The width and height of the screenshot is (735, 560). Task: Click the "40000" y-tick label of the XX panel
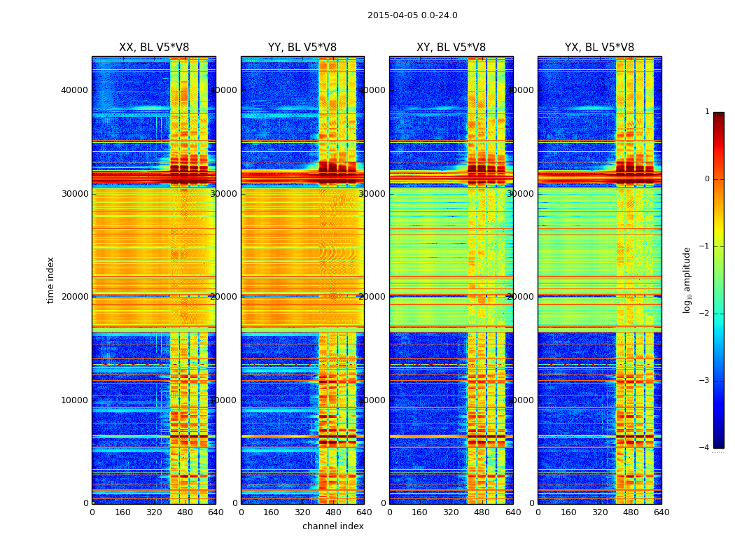pyautogui.click(x=74, y=90)
